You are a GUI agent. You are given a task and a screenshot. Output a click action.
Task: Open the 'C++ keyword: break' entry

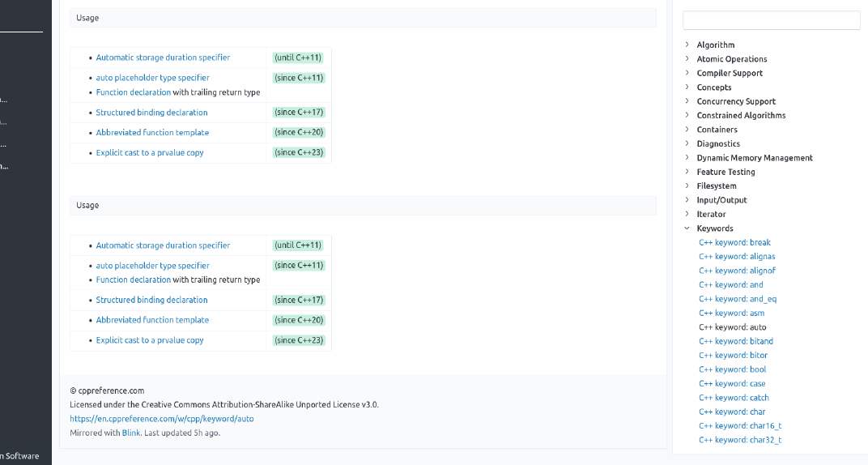(734, 242)
